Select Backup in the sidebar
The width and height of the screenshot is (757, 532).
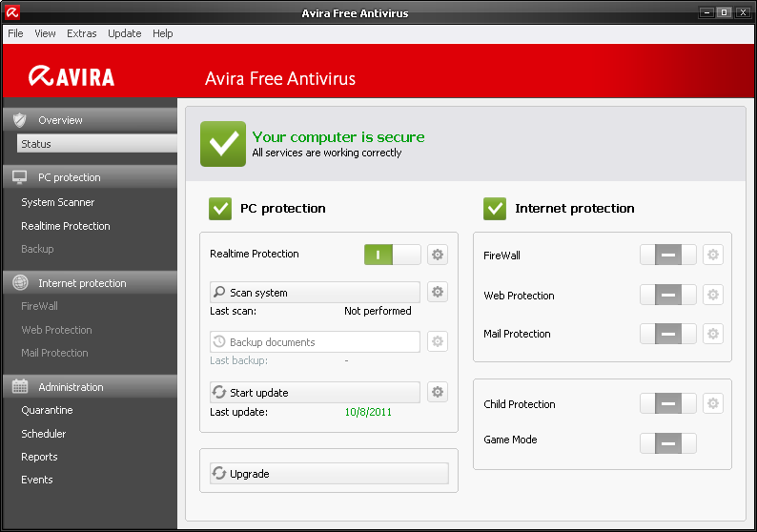tap(37, 249)
